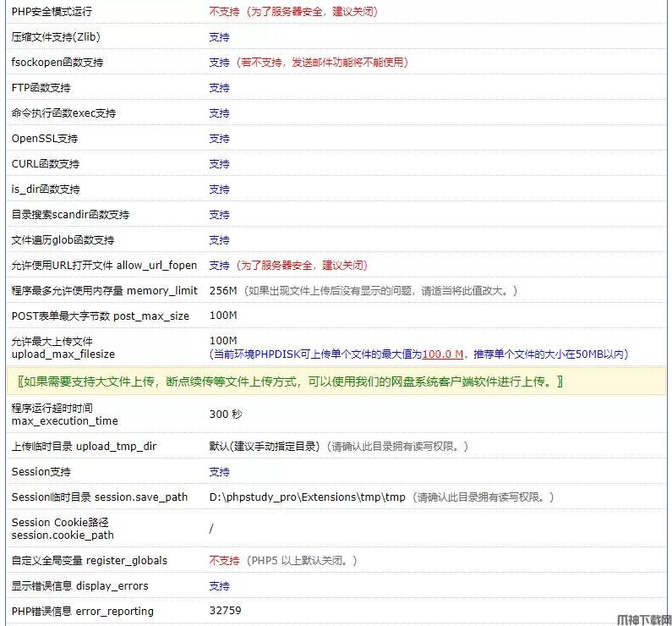Select the 目录搜索scandir函数支持 label
Image resolution: width=672 pixels, height=626 pixels.
(70, 215)
